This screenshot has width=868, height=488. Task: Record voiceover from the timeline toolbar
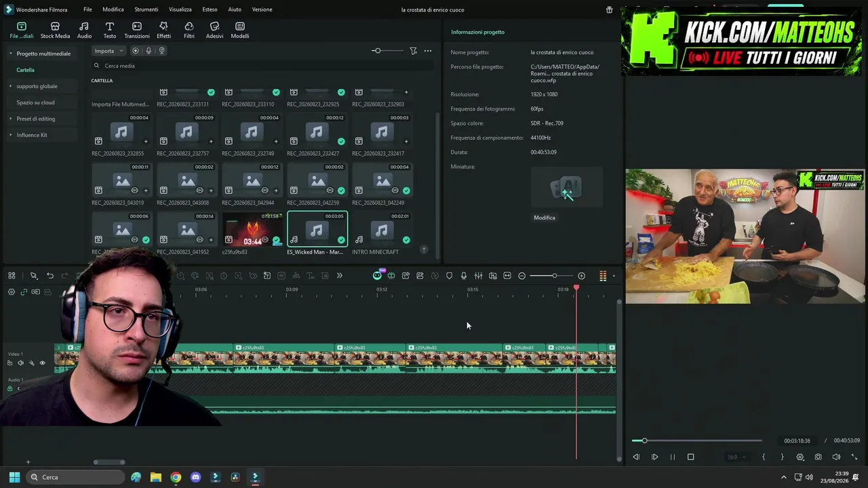464,276
